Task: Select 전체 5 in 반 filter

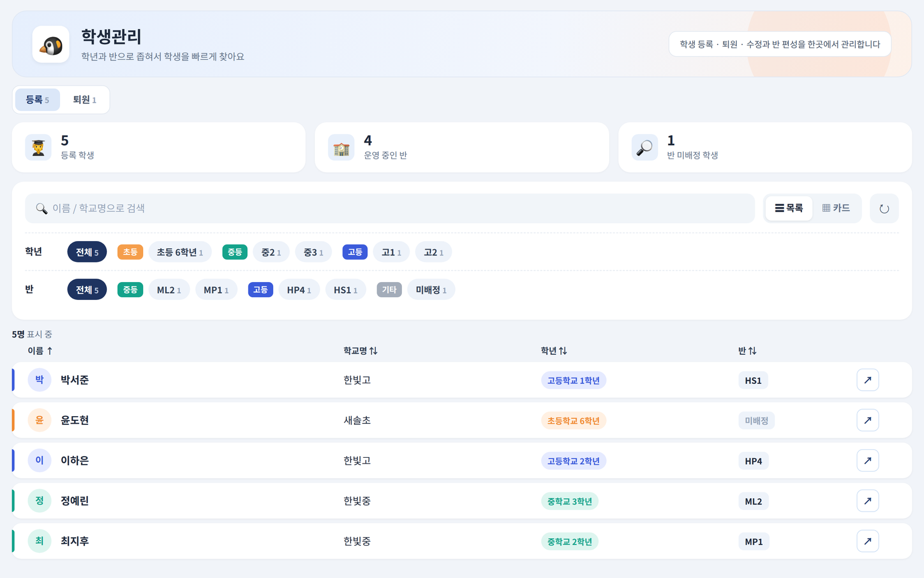Action: pyautogui.click(x=87, y=290)
